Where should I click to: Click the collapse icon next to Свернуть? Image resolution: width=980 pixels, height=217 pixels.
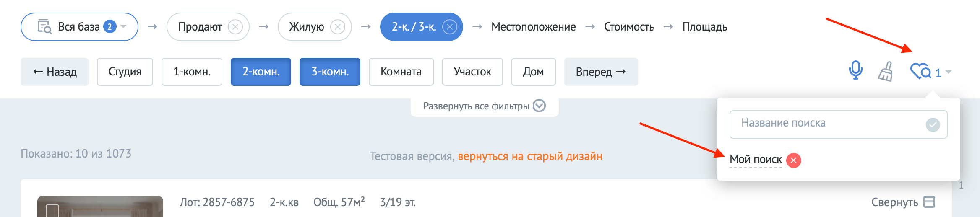click(930, 202)
